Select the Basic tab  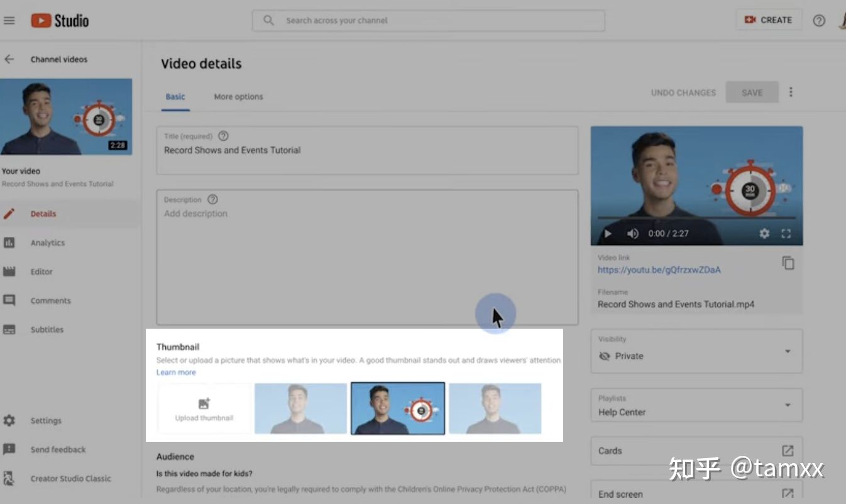[175, 97]
